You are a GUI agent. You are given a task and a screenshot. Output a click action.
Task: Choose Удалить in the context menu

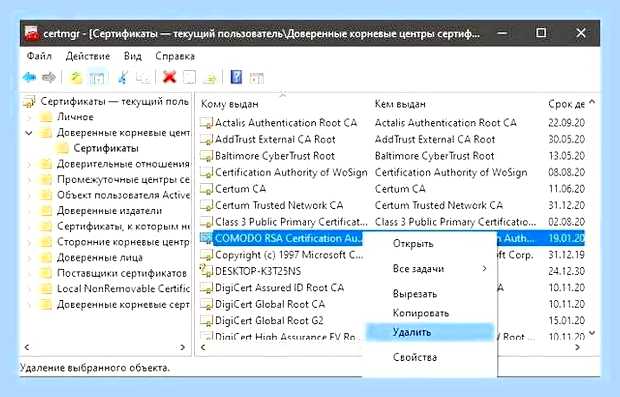point(430,332)
